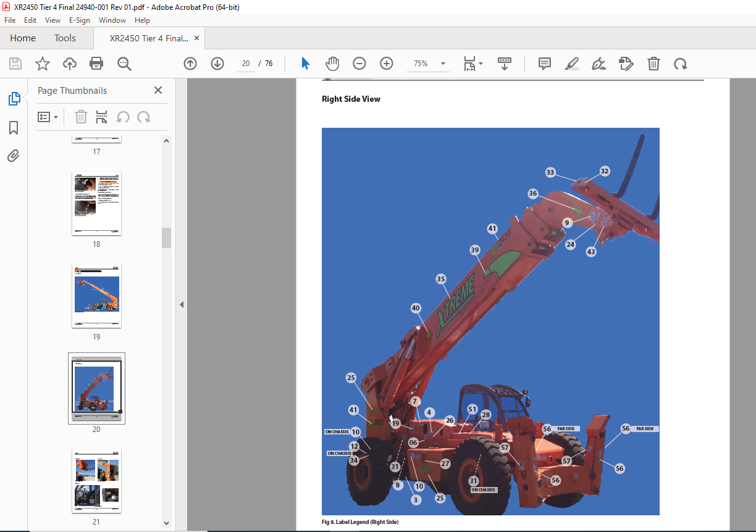Click the thumbnail panel insert pages icon

[102, 117]
